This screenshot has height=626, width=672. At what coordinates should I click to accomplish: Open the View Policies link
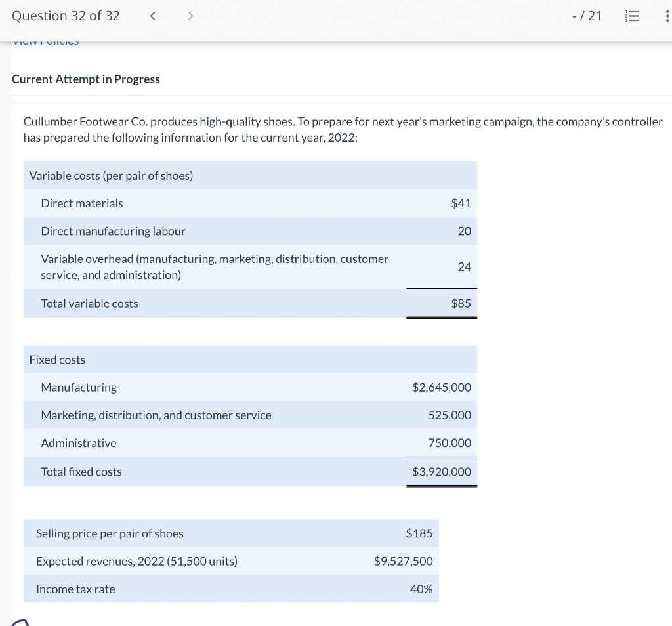pyautogui.click(x=45, y=40)
